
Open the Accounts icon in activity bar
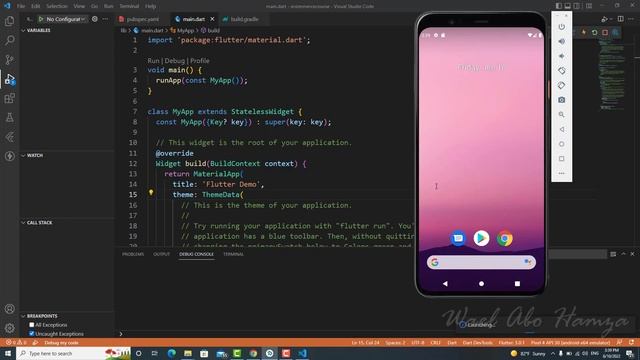pos(9,309)
